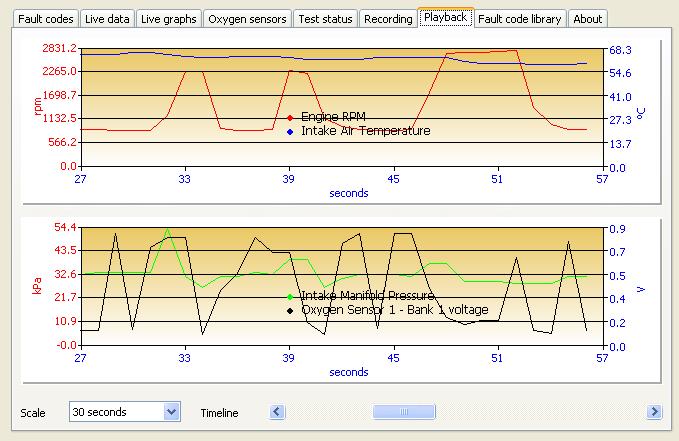Open the Live graphs tab
The height and width of the screenshot is (441, 679).
168,19
